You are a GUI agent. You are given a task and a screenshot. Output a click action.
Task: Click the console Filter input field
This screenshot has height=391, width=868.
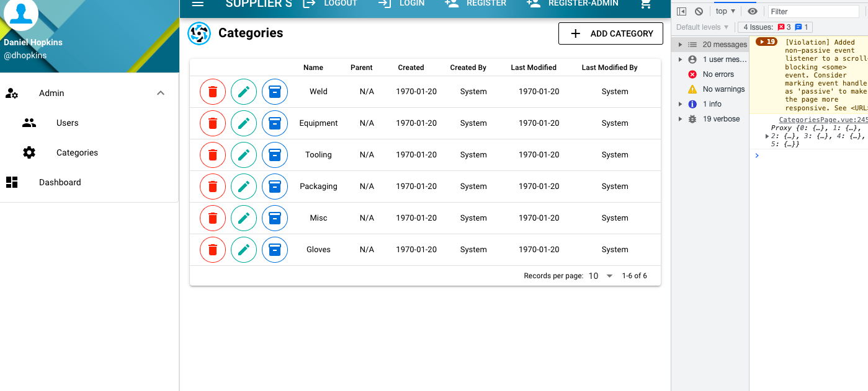[813, 11]
